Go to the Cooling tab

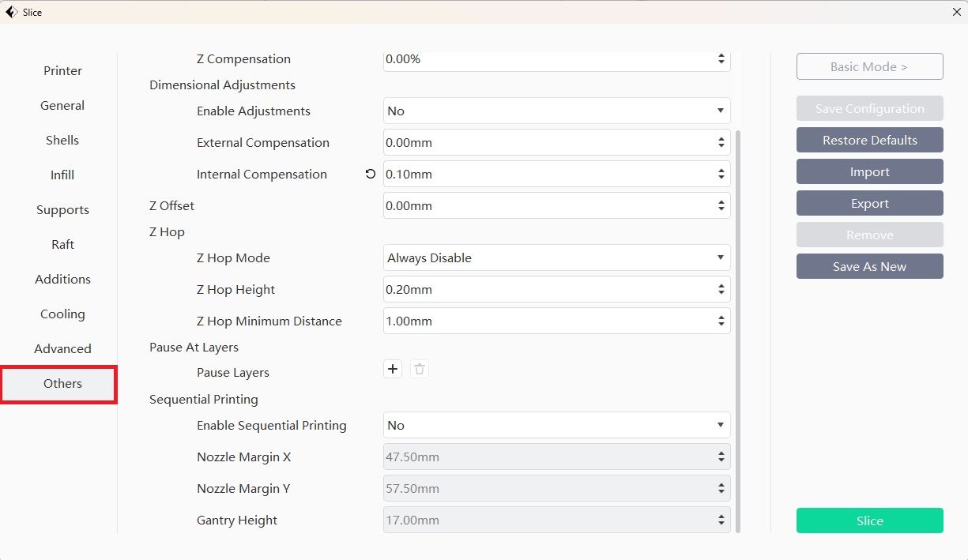62,314
